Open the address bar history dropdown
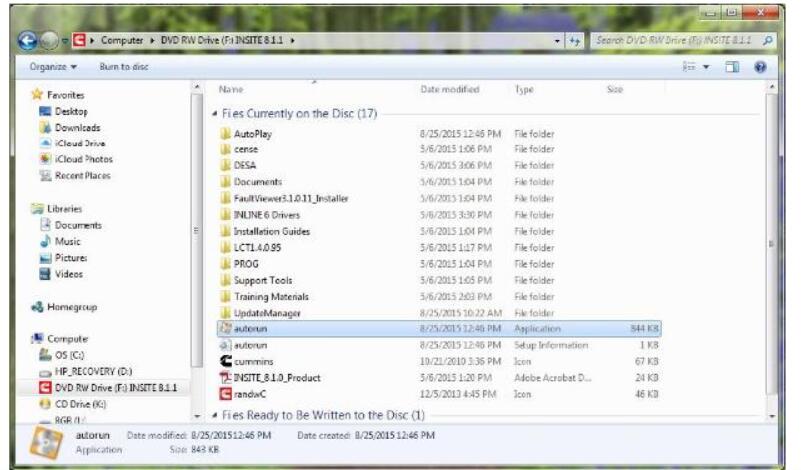 [557, 41]
